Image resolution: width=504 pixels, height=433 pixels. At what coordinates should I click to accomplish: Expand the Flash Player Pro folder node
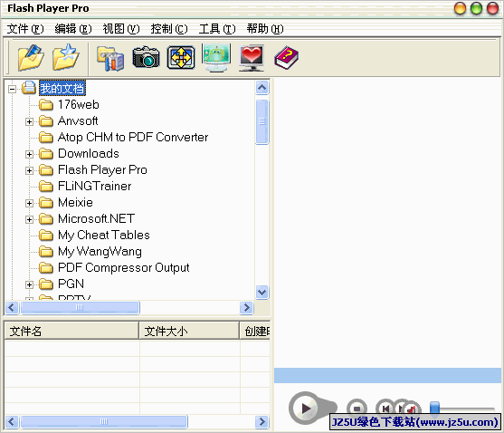coord(29,170)
